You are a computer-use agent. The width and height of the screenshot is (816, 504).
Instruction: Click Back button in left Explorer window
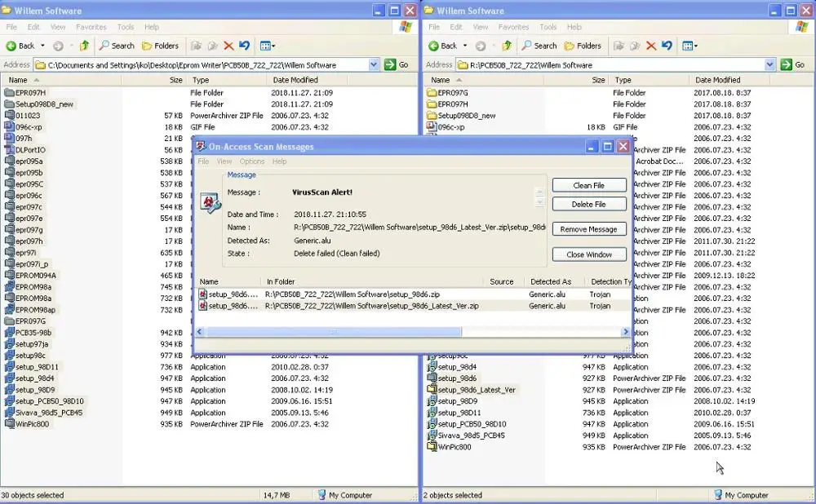click(20, 46)
